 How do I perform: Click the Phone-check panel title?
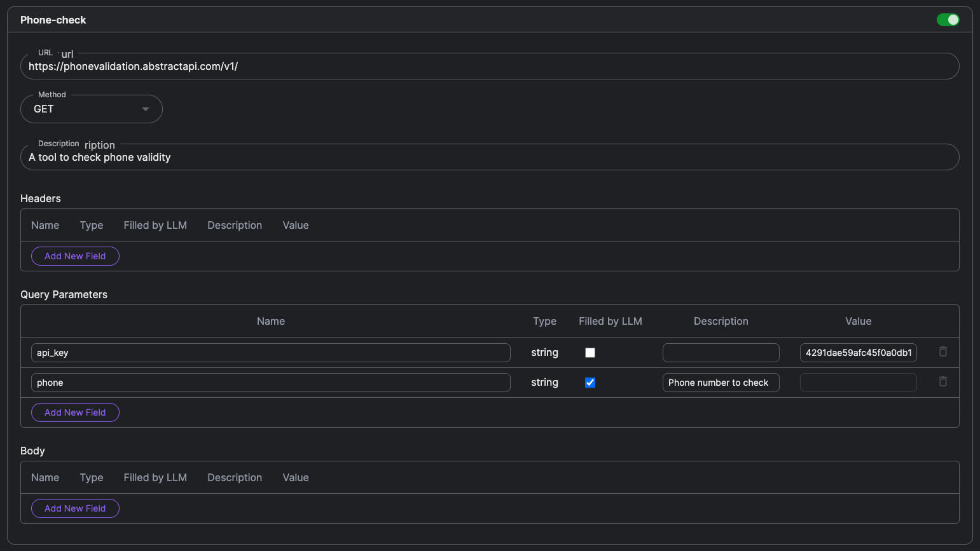[x=53, y=20]
